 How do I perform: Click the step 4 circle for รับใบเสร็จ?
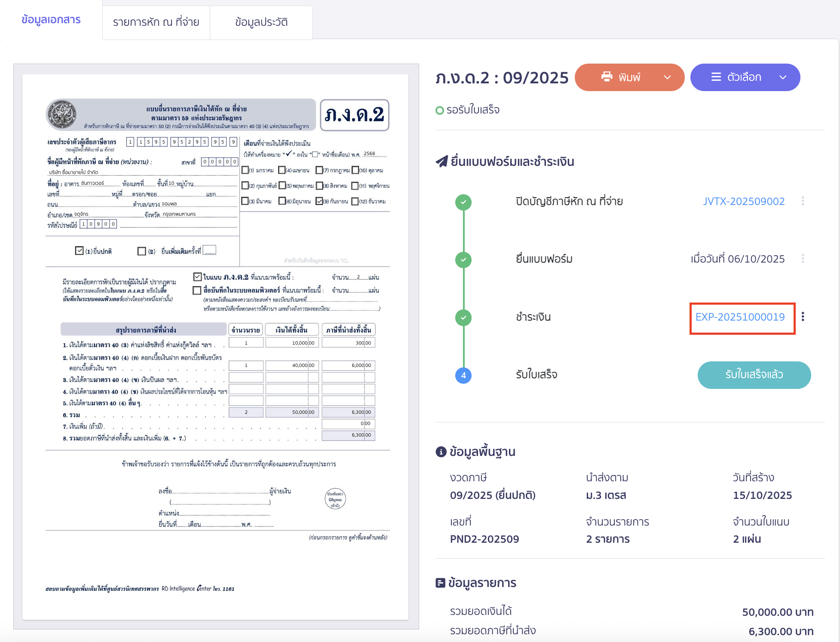point(463,375)
